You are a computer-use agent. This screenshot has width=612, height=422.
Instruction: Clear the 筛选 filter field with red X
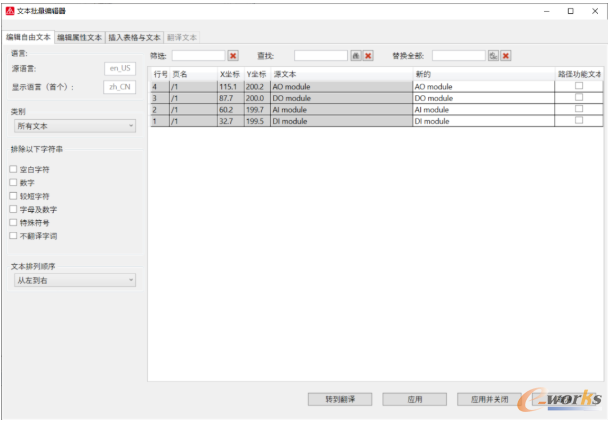233,56
